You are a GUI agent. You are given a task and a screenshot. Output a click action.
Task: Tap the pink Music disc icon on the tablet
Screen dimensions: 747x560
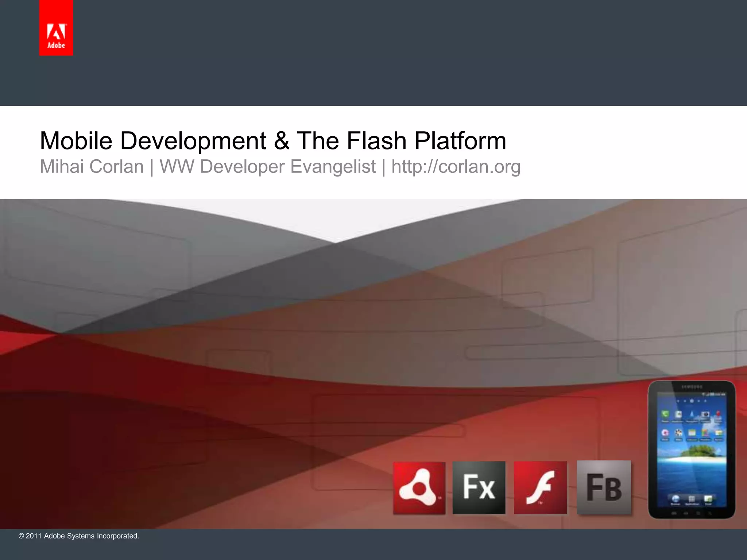coord(665,433)
